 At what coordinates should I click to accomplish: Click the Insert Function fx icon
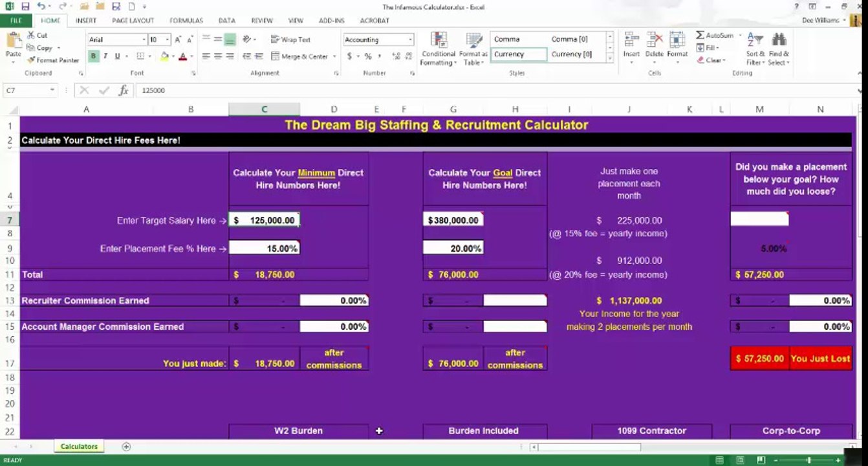124,91
